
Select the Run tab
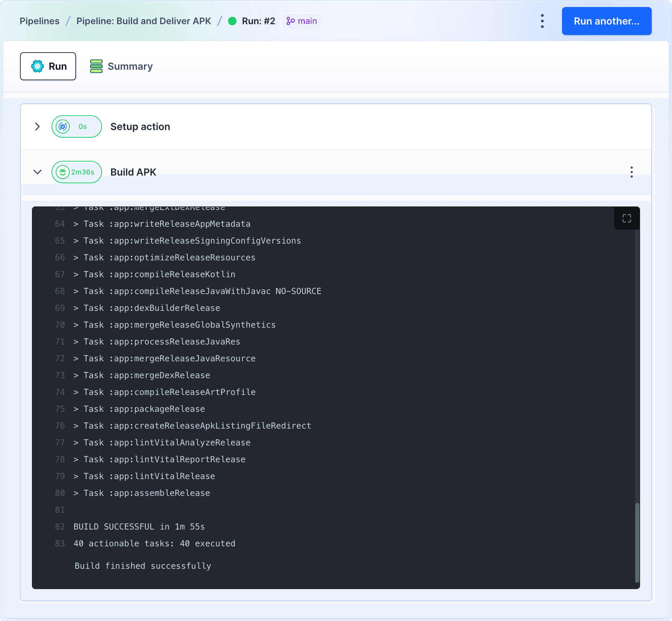(48, 66)
